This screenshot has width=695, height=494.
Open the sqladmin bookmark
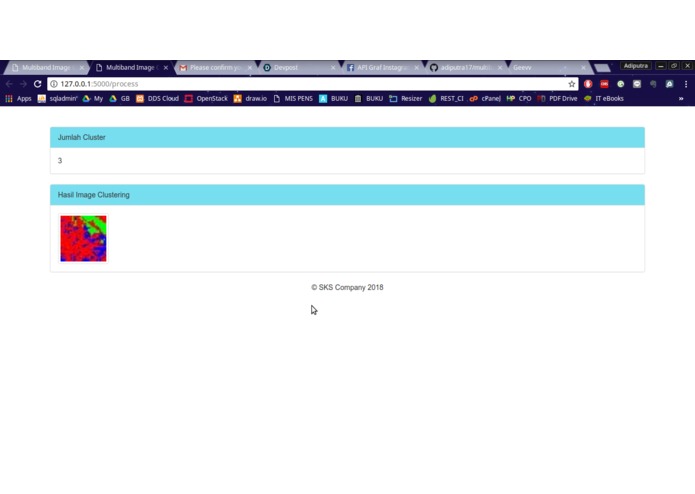pyautogui.click(x=58, y=98)
